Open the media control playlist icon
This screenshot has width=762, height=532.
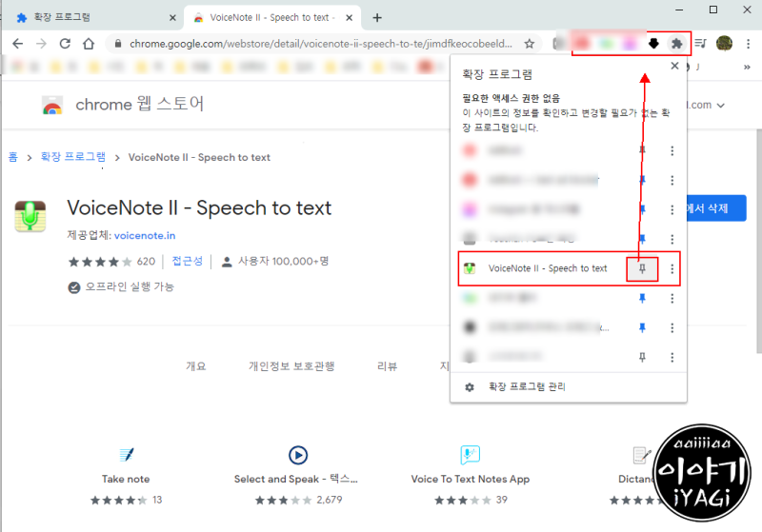(700, 44)
